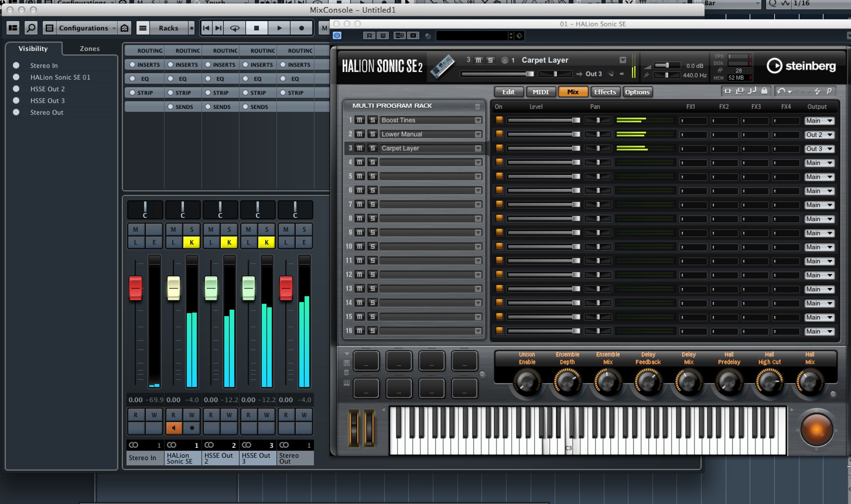This screenshot has width=851, height=504.
Task: Click the rewind to start transport icon
Action: pyautogui.click(x=206, y=28)
